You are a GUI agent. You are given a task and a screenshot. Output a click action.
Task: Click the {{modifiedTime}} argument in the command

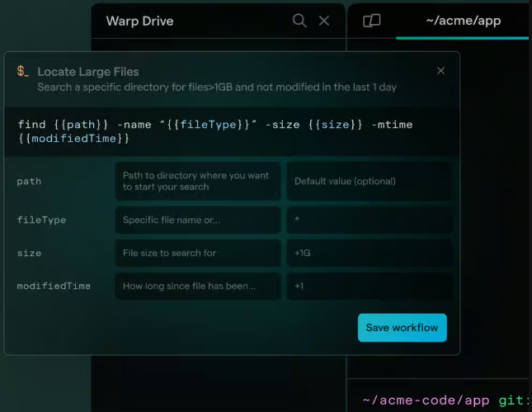coord(73,139)
